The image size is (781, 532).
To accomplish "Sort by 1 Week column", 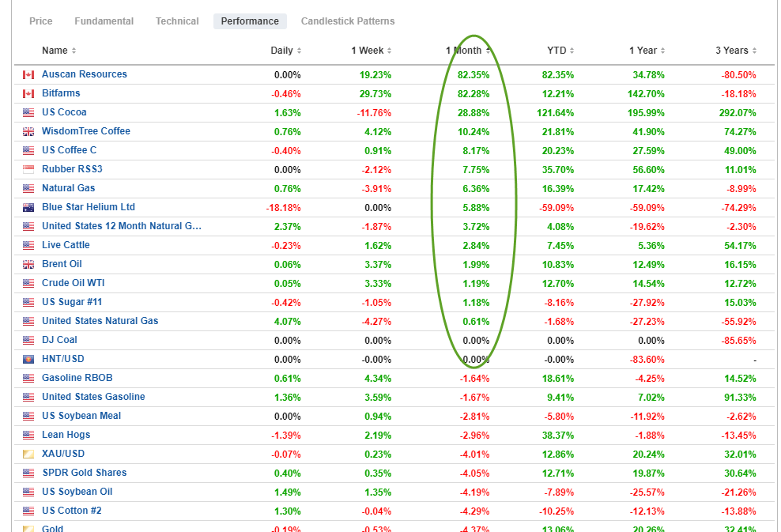I will pyautogui.click(x=371, y=51).
